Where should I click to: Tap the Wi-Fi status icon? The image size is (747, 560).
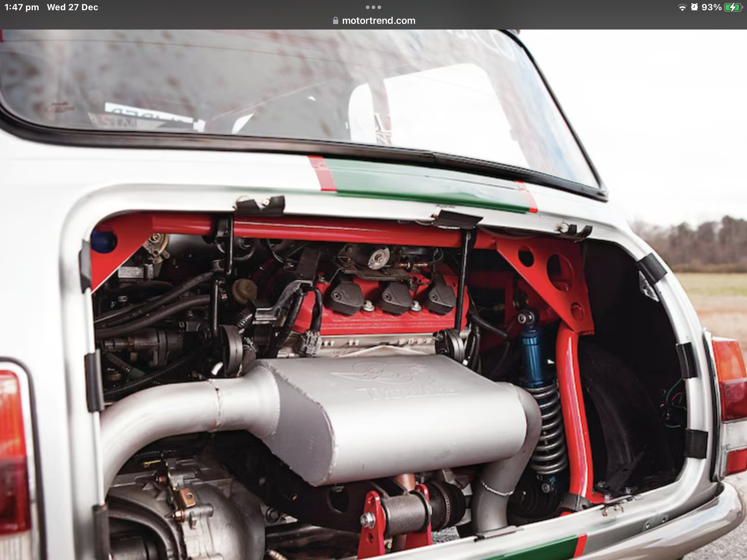[x=682, y=8]
